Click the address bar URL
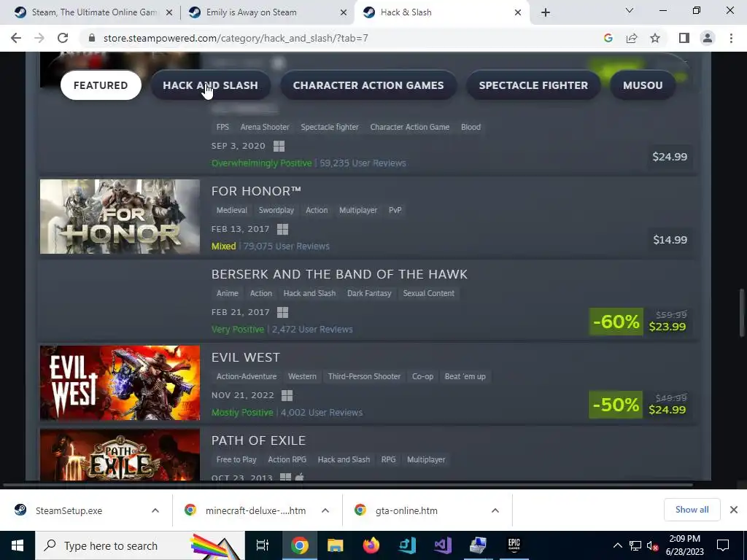 pos(236,38)
